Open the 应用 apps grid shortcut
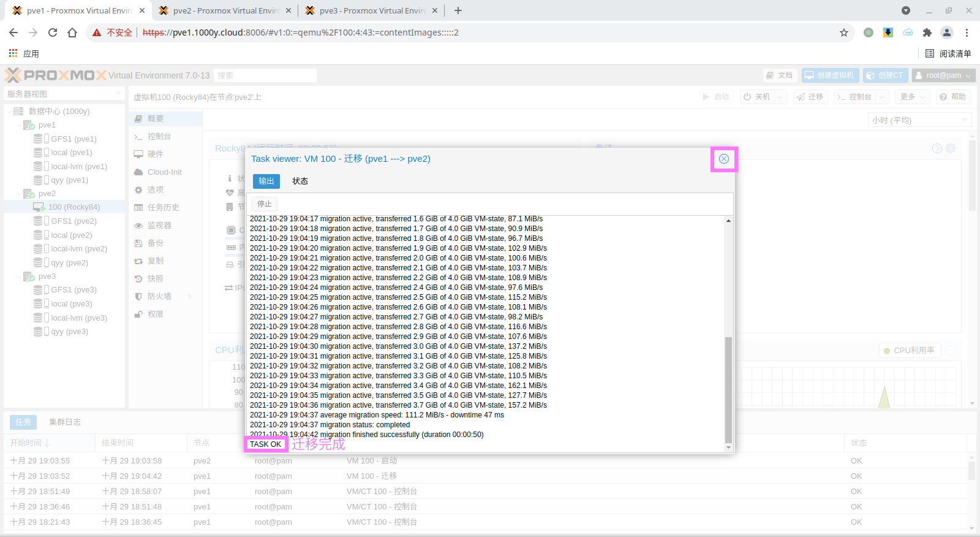This screenshot has width=980, height=537. [13, 53]
